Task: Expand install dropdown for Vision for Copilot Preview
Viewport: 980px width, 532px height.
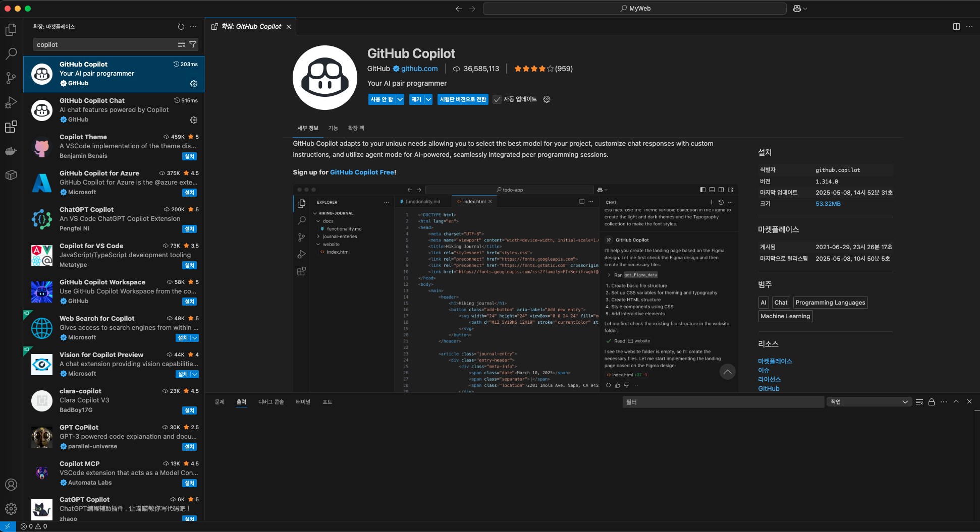Action: pos(194,374)
